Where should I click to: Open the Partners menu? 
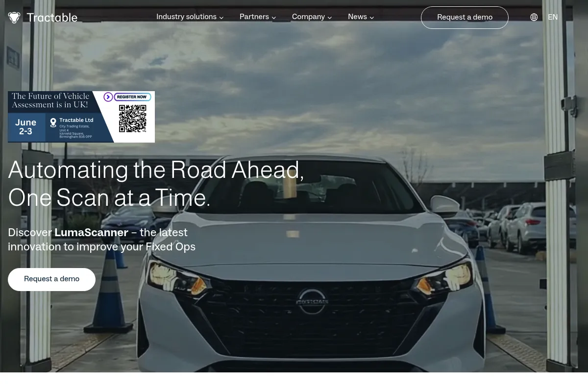coord(254,17)
